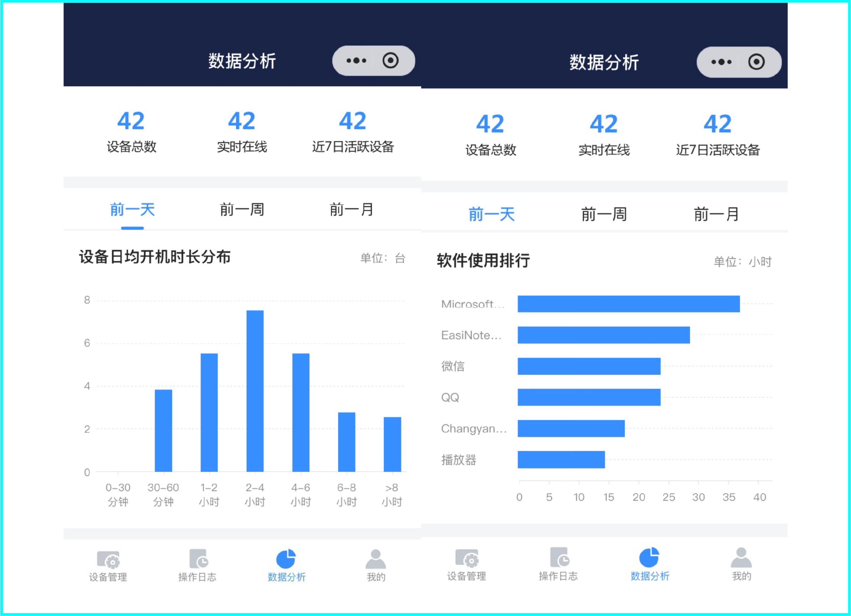Tap the circle close icon in right screen header
The height and width of the screenshot is (616, 851).
pos(756,62)
